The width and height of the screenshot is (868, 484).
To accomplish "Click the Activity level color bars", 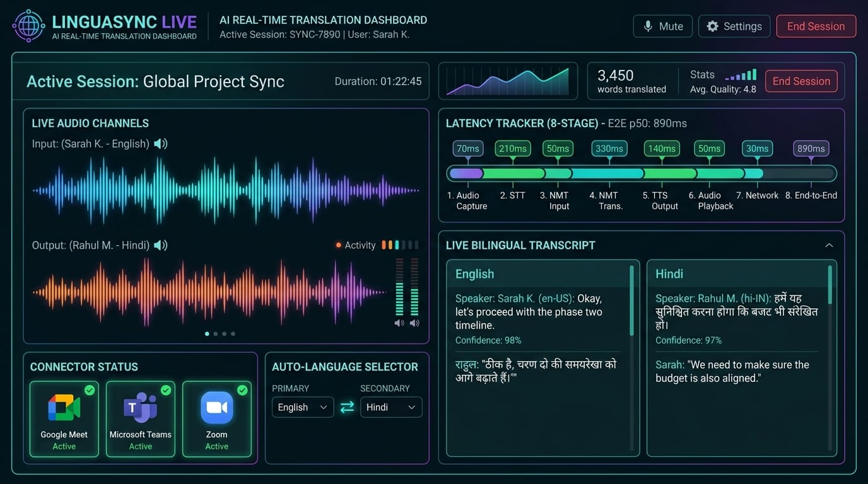I will click(x=400, y=245).
